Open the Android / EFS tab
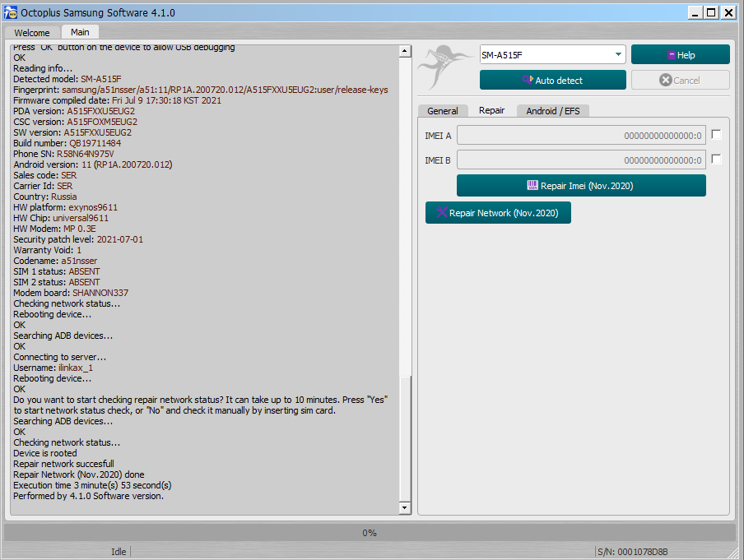This screenshot has width=744, height=560. point(553,111)
